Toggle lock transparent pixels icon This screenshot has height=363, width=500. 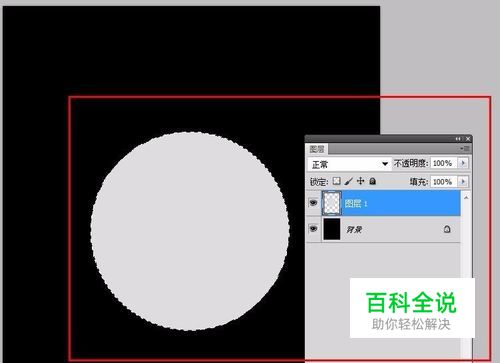coord(337,181)
